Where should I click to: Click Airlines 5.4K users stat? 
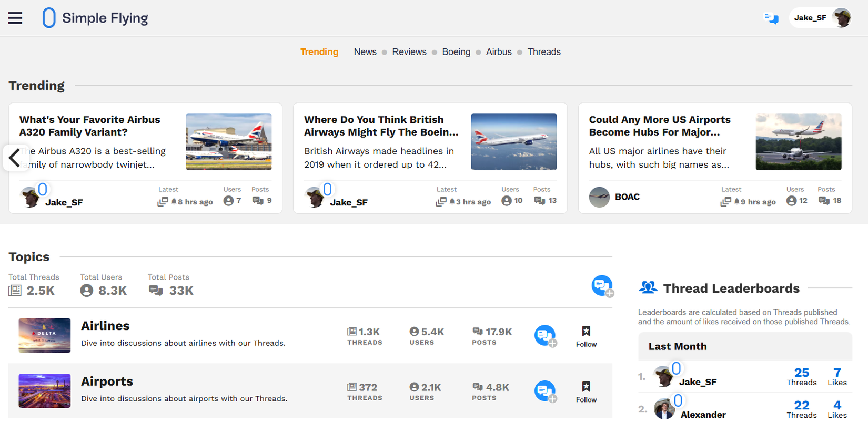pos(427,336)
